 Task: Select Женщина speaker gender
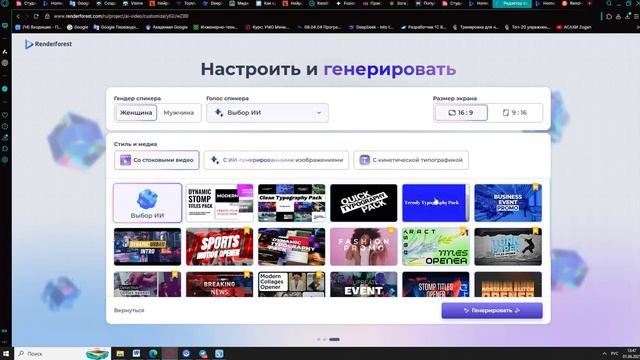click(136, 113)
